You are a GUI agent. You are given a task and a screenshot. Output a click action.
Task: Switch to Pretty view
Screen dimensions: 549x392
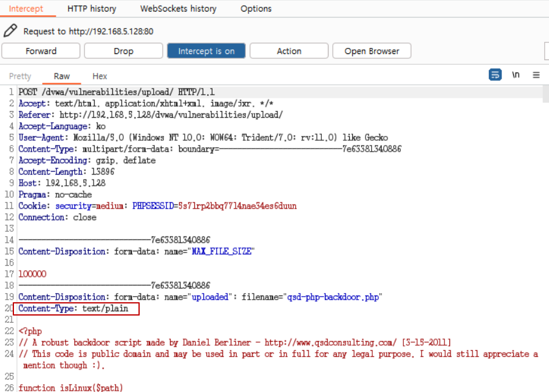click(20, 76)
